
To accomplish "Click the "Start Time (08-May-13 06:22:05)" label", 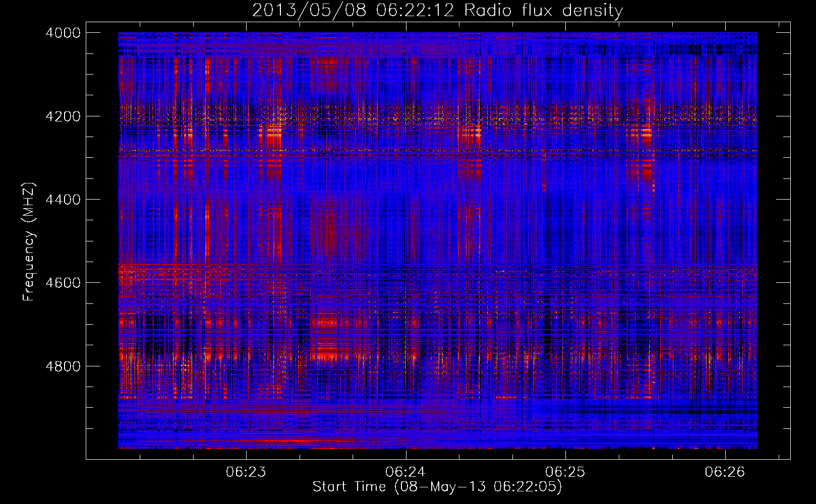I will pyautogui.click(x=437, y=487).
